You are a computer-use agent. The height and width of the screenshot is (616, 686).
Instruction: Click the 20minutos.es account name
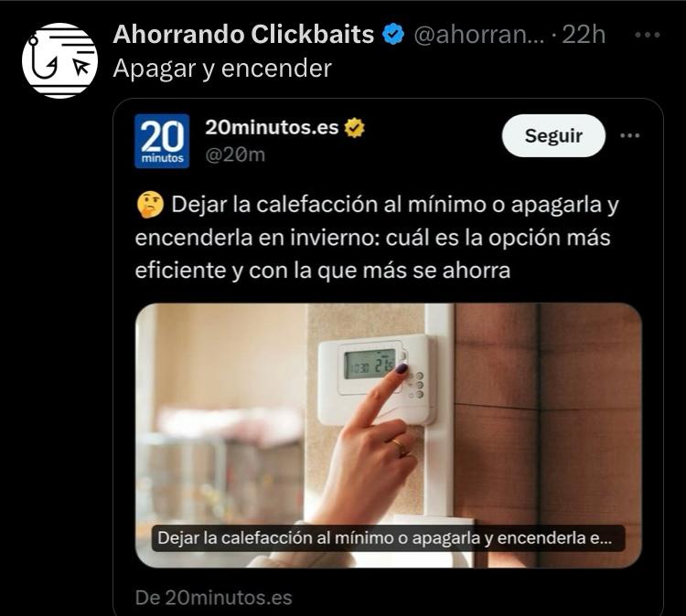point(272,127)
